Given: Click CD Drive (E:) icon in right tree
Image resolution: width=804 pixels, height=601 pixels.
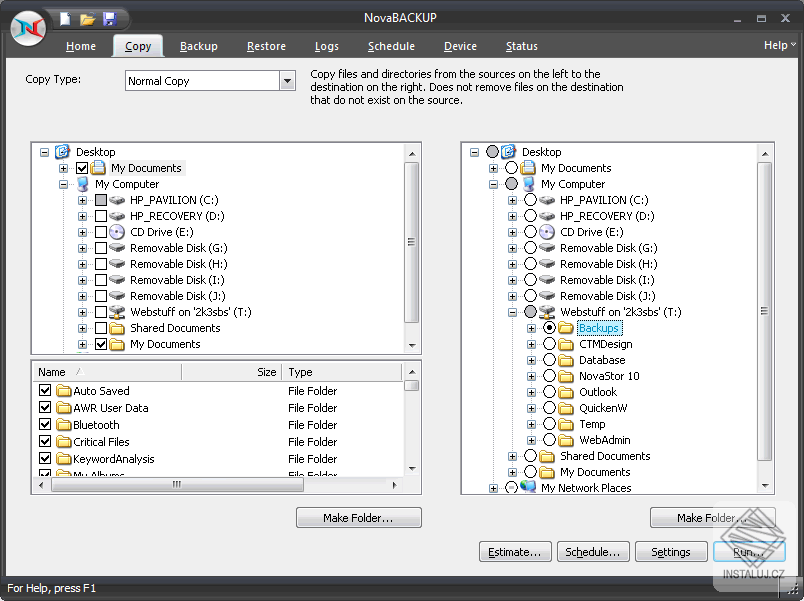Looking at the screenshot, I should click(547, 232).
